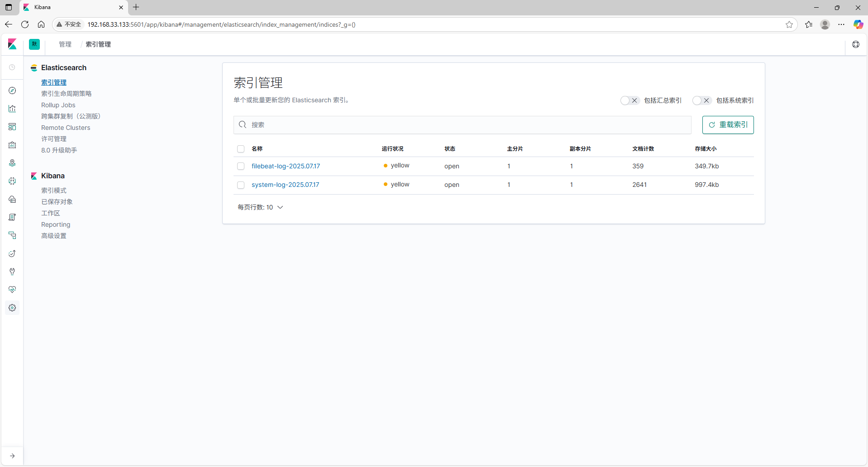Select 8.0 升级助手 in the side menu
This screenshot has width=868, height=467.
coord(59,150)
